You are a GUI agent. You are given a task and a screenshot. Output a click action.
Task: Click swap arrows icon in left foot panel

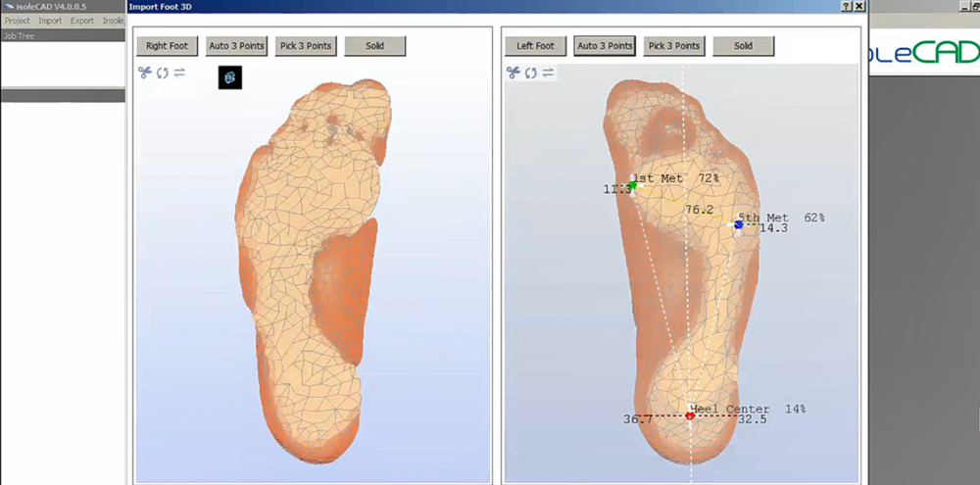548,73
